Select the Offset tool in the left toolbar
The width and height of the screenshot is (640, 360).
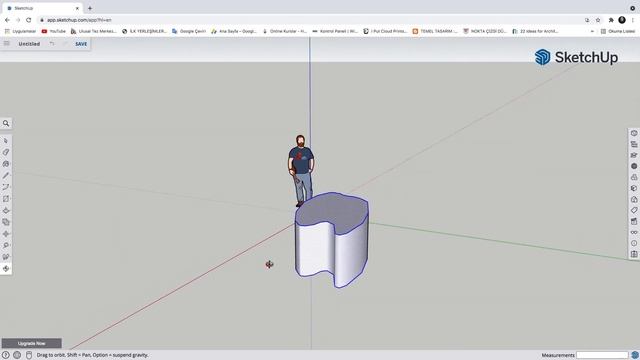pos(6,222)
